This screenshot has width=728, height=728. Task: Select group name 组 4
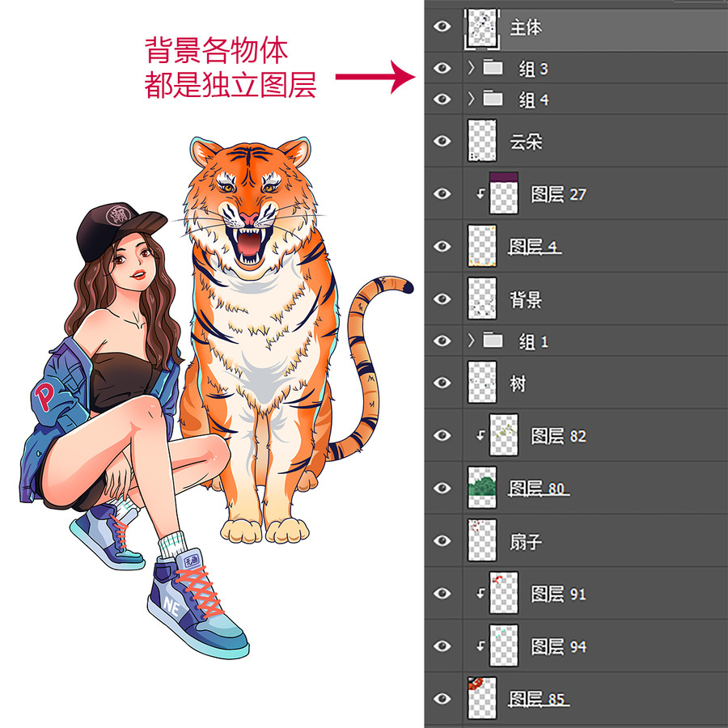pos(534,99)
